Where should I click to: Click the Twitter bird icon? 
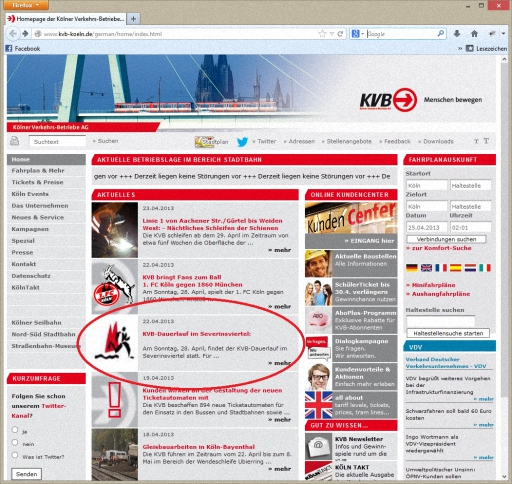coord(242,142)
